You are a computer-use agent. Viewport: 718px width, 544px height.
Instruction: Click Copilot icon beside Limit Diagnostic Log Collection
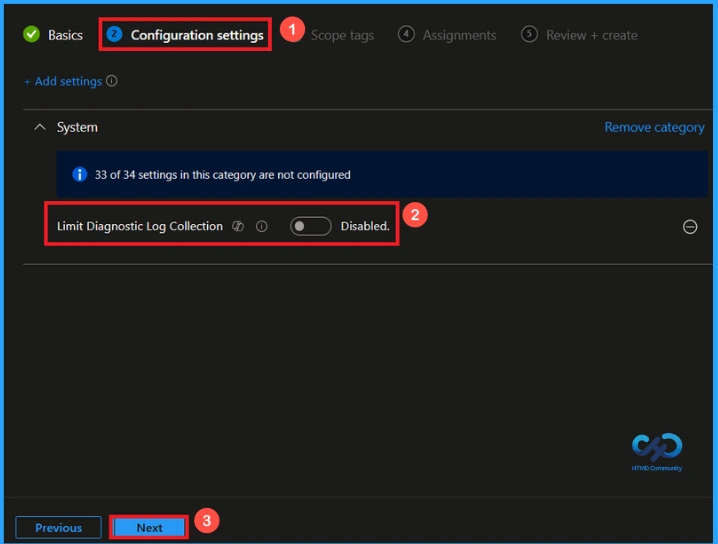pyautogui.click(x=238, y=226)
